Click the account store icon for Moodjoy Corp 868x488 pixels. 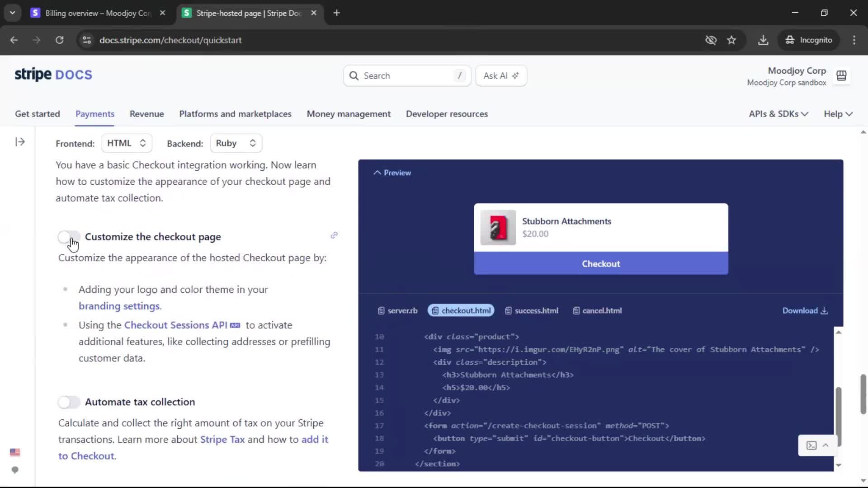tap(841, 76)
